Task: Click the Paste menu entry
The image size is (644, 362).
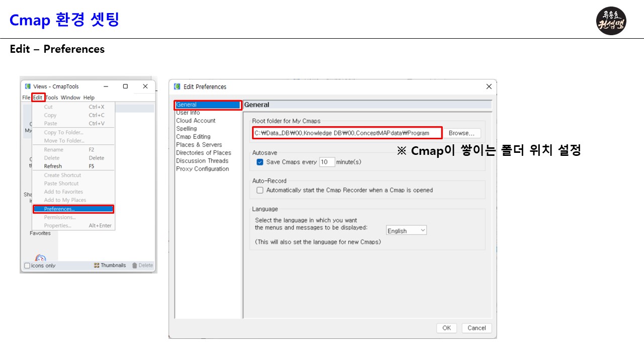Action: 73,123
